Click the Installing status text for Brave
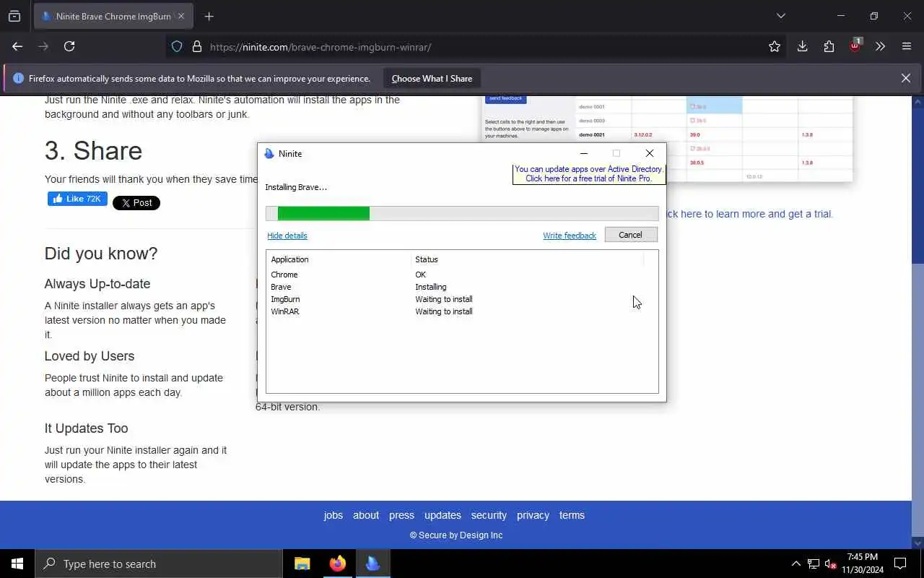The width and height of the screenshot is (924, 578). (x=431, y=287)
